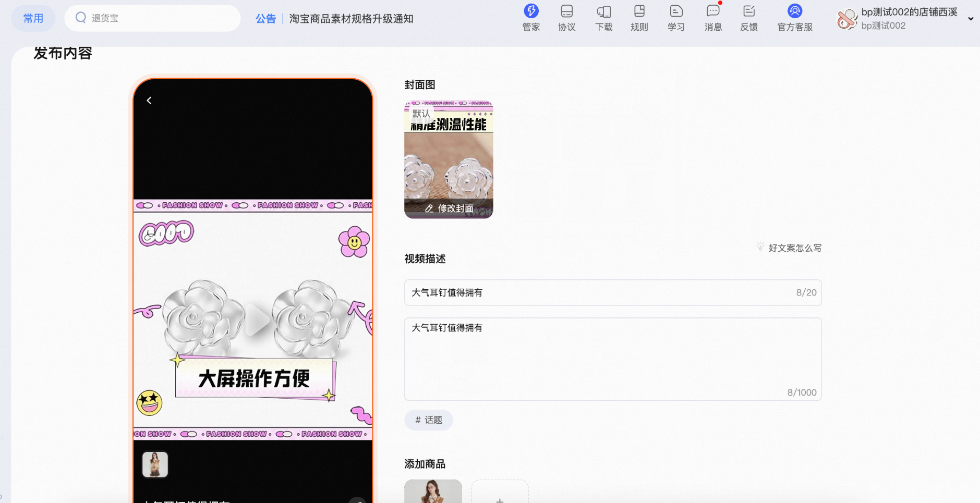Open the 消息 messages icon
This screenshot has height=503, width=980.
click(713, 18)
